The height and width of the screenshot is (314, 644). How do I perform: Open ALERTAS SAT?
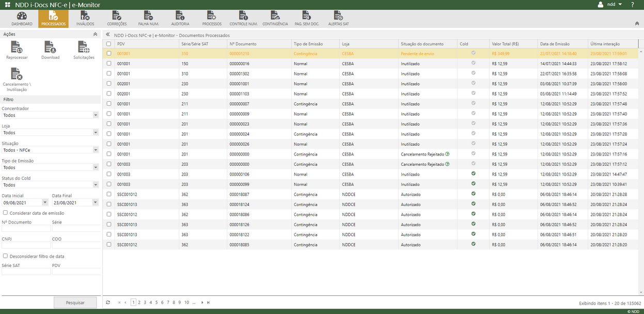point(338,18)
